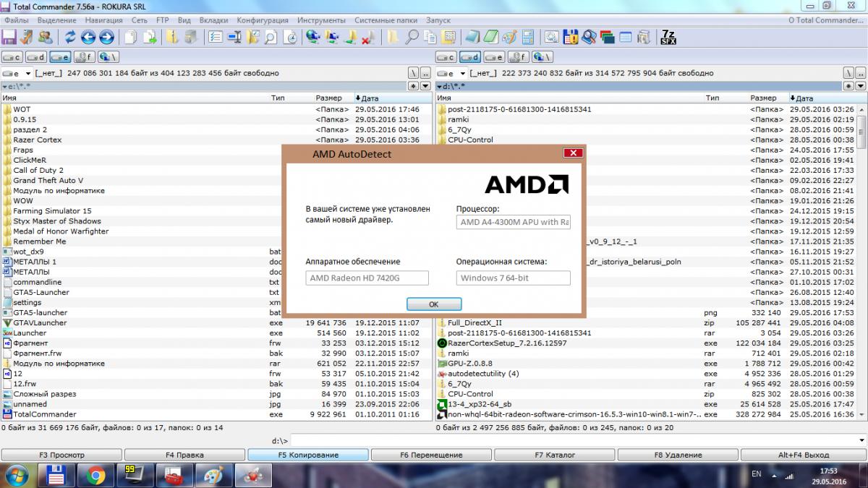Click the 7z SFX toolbar icon

pos(668,37)
